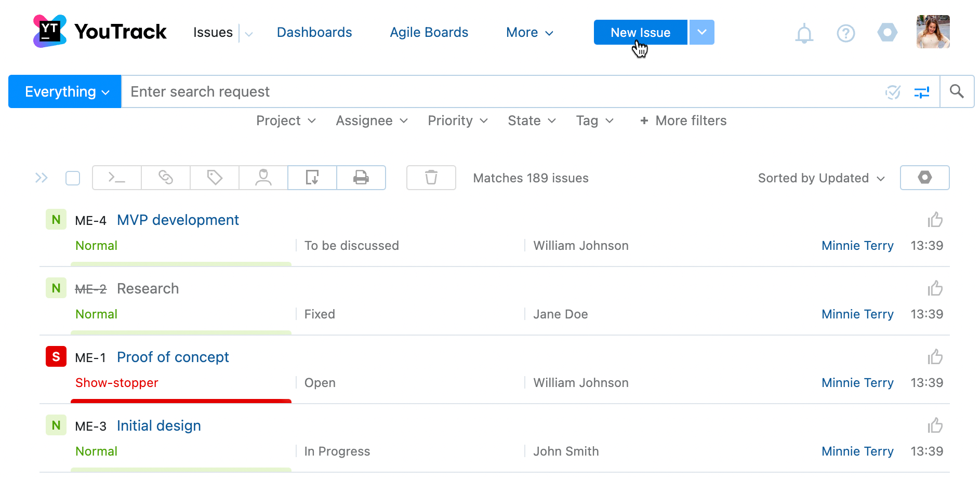
Task: Click the New Issue button
Action: click(640, 32)
